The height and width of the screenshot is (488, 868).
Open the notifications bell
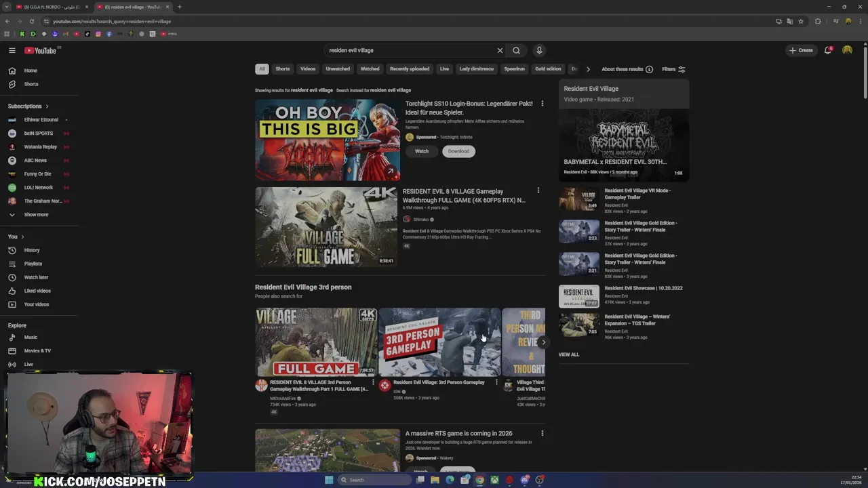point(828,50)
